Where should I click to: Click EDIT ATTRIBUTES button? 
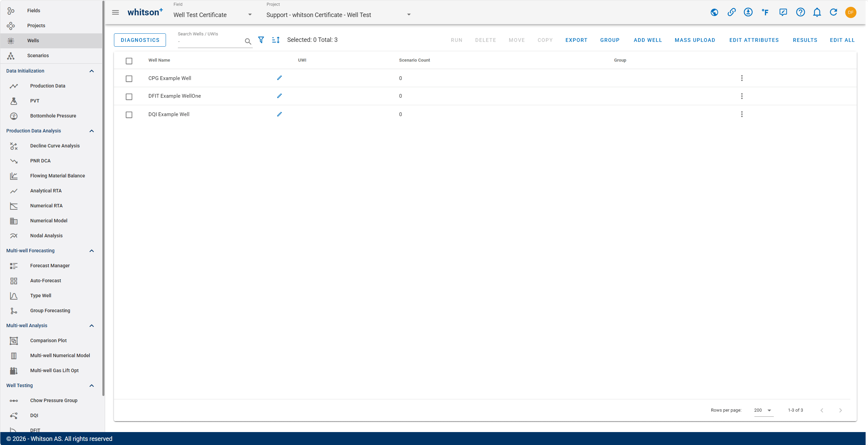[754, 40]
